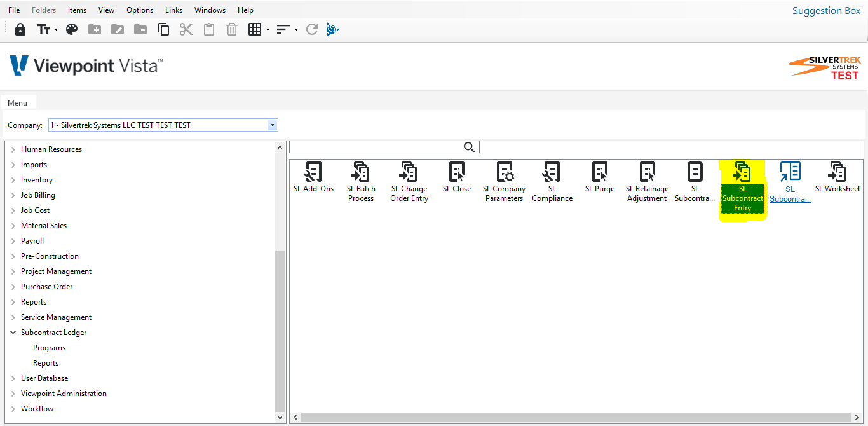Click the magnifier search icon
The height and width of the screenshot is (426, 868).
[x=469, y=147]
